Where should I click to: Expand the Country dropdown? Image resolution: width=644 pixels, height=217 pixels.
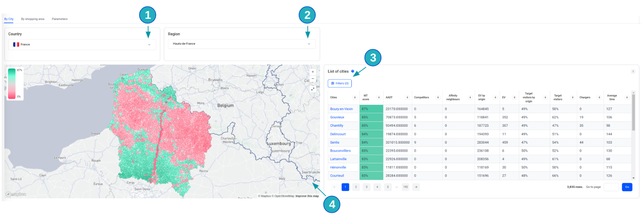[x=149, y=45]
